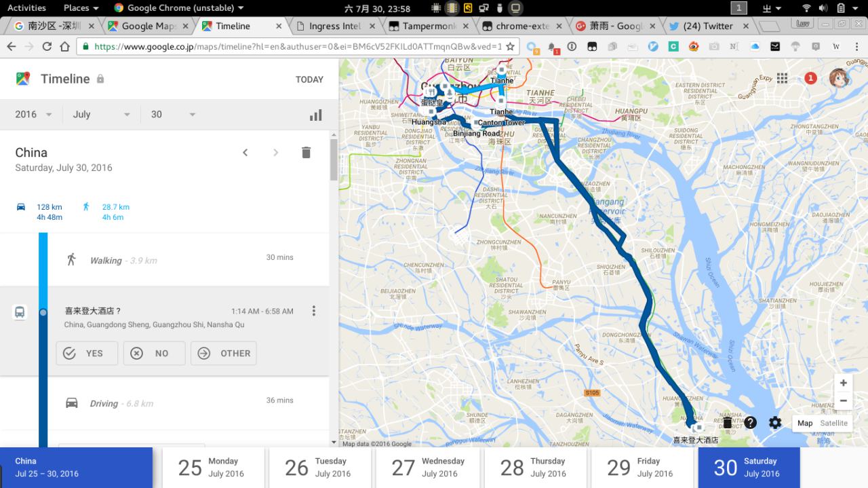Click the clock date 六 7月 30, 23:58
This screenshot has width=868, height=488.
tap(378, 8)
